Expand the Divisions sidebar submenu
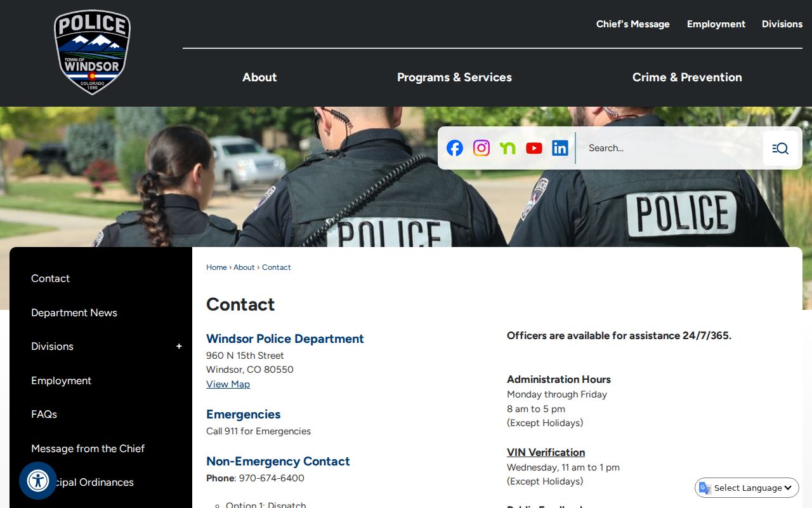Screen dimensions: 812x508 (179, 346)
